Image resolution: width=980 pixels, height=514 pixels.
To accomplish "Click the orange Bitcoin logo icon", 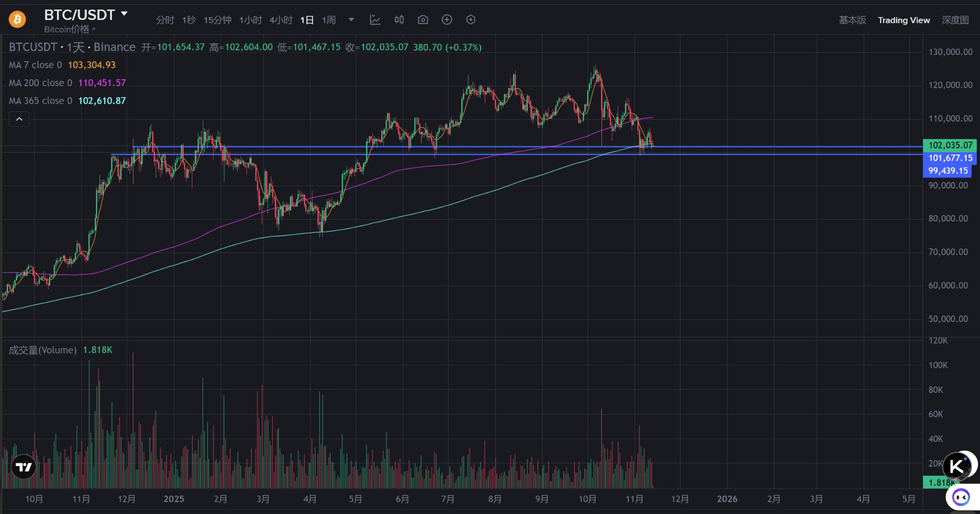I will click(x=17, y=20).
